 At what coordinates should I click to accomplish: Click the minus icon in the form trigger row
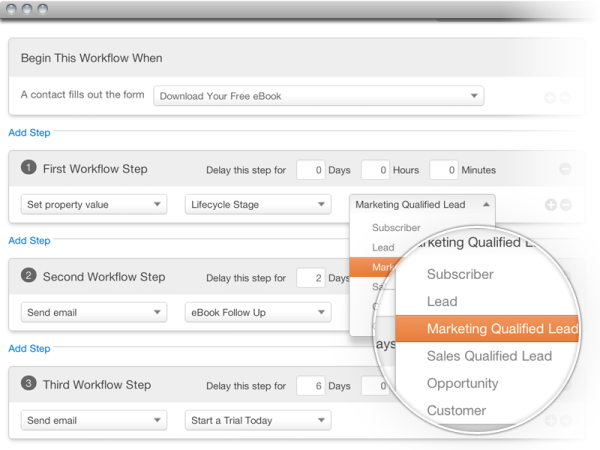pyautogui.click(x=565, y=98)
